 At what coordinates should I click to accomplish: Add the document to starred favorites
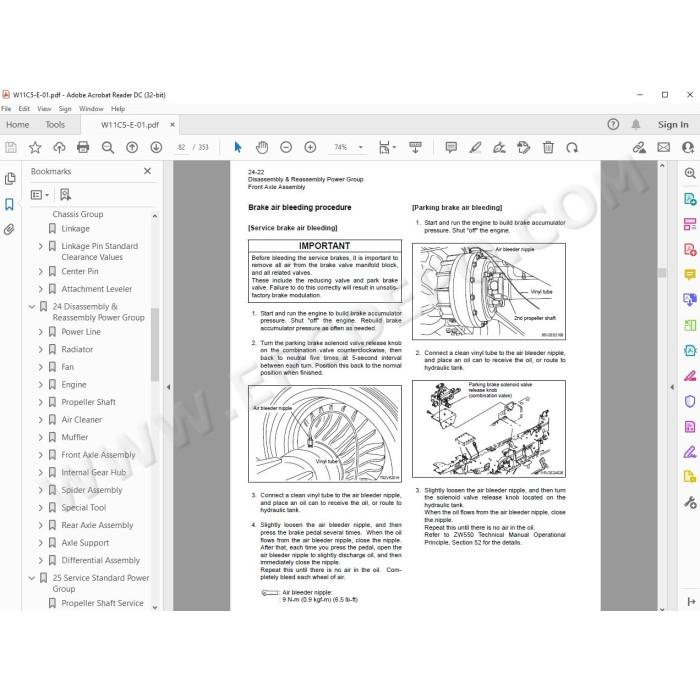pyautogui.click(x=35, y=147)
